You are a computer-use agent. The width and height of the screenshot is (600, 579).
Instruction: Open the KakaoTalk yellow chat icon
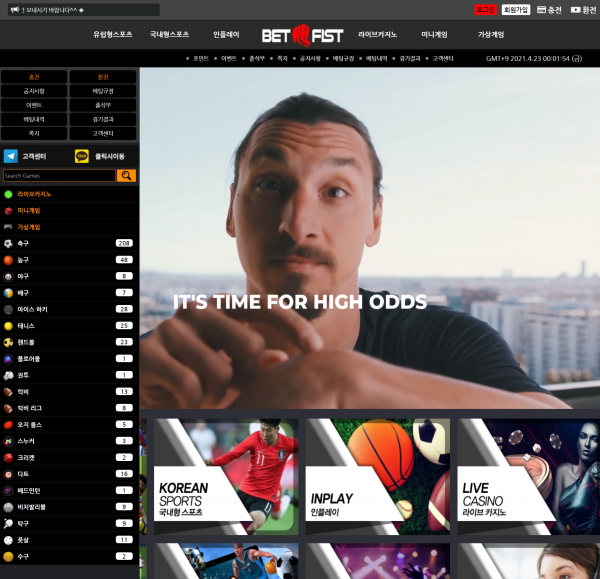pos(82,156)
